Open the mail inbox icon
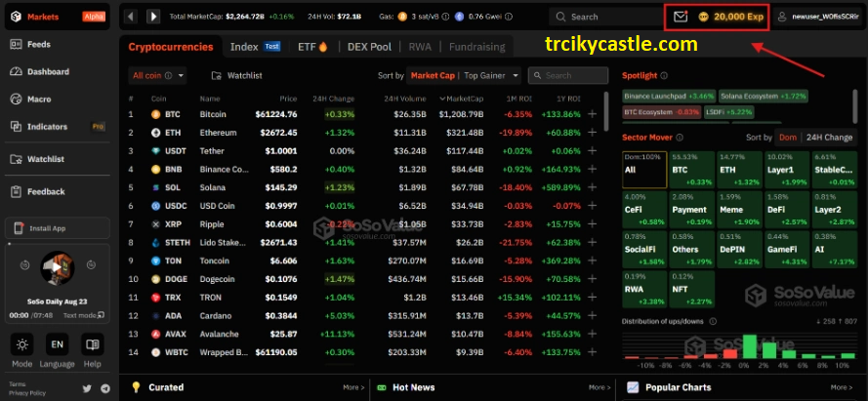This screenshot has width=868, height=401. pos(681,17)
